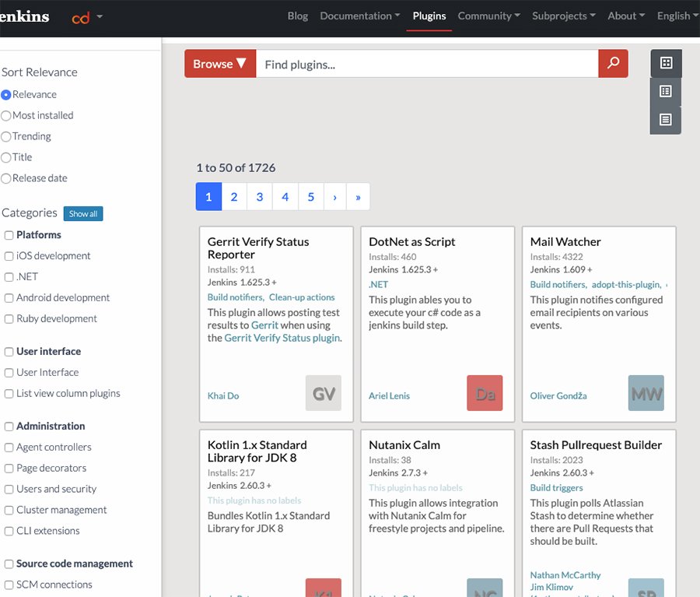The image size is (700, 597).
Task: Open the Plugins tab
Action: (429, 16)
